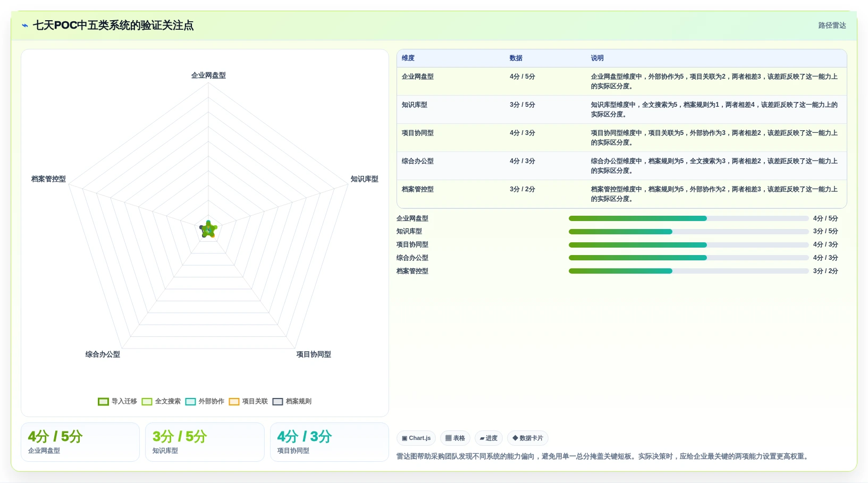868x483 pixels.
Task: Click the radar chart's 知识库型 axis label
Action: (365, 179)
